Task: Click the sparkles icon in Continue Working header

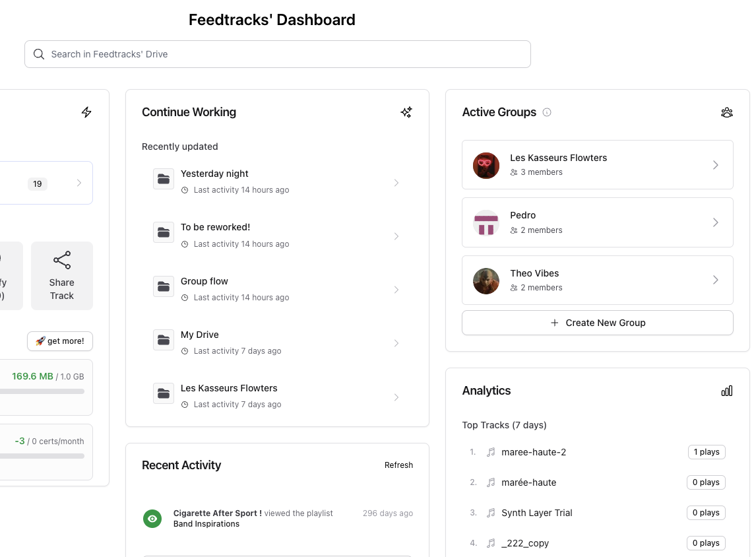Action: pyautogui.click(x=406, y=112)
